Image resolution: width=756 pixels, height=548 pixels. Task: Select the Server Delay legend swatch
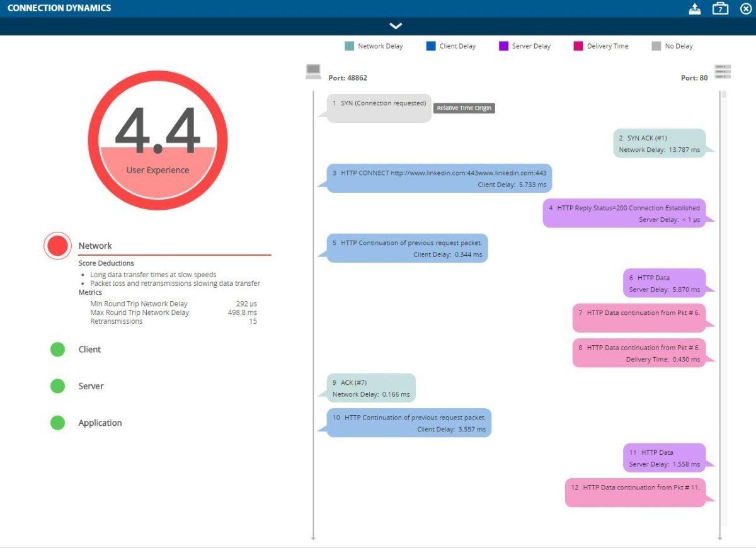coord(503,46)
